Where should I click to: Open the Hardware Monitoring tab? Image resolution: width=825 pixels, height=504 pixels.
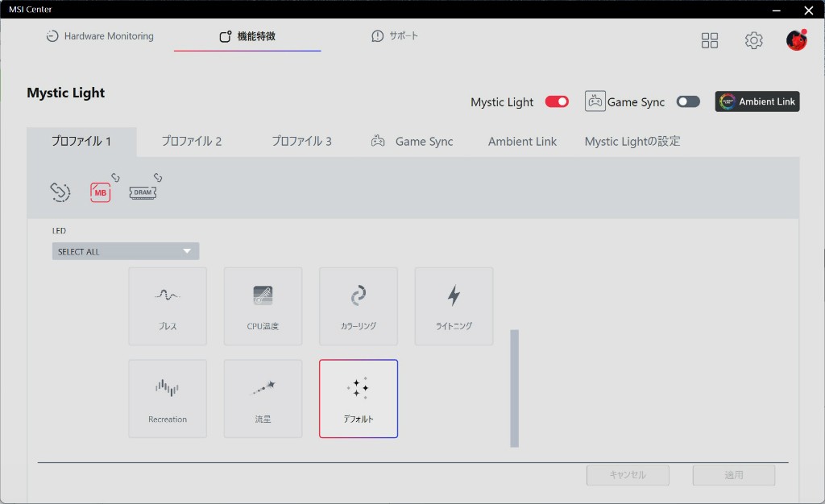(x=100, y=36)
